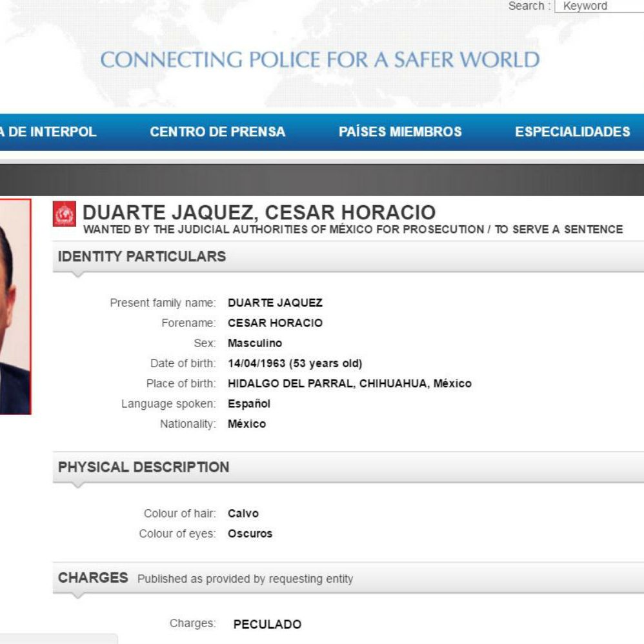The height and width of the screenshot is (644, 644).
Task: Click the date of birth 14/04/1963
Action: pos(257,363)
